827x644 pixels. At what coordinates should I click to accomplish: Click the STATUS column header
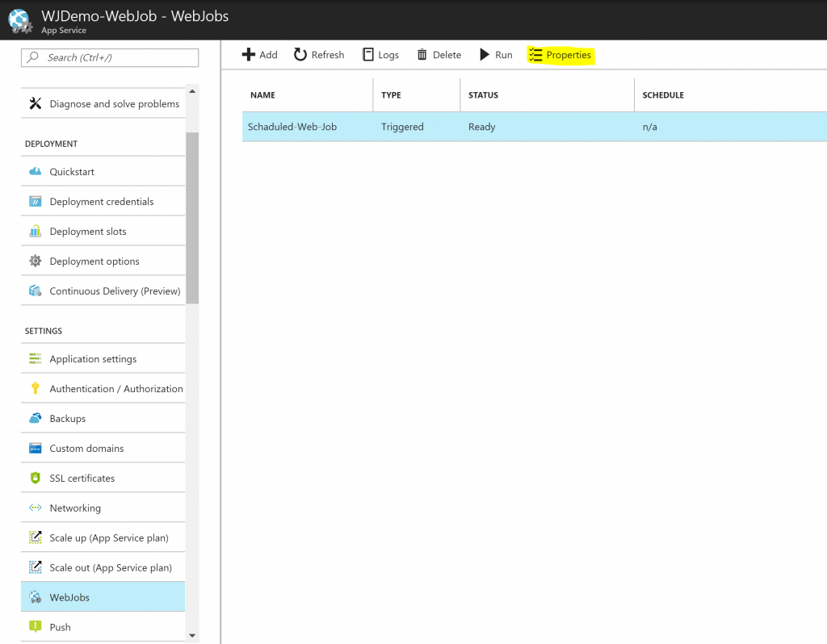483,95
